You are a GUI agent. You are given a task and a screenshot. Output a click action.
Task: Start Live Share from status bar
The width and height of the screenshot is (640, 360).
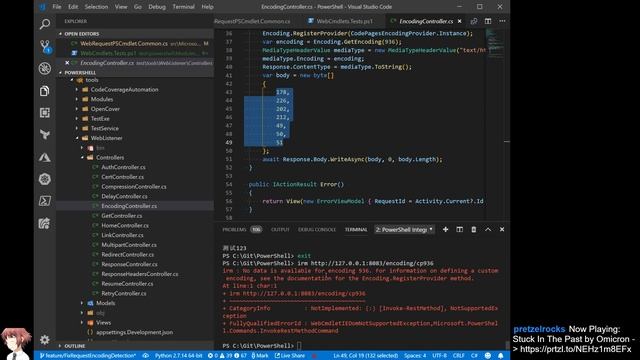pyautogui.click(x=290, y=356)
